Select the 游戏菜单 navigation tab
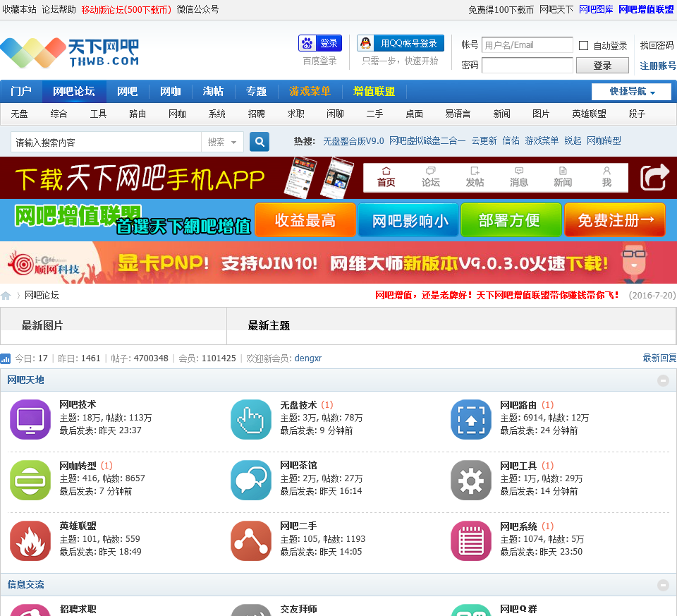This screenshot has width=677, height=616. click(x=310, y=91)
